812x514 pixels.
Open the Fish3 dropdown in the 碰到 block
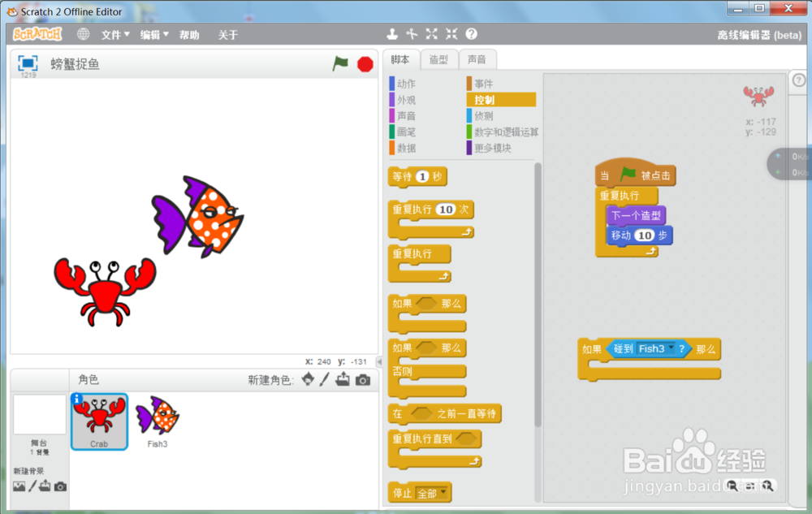(672, 348)
